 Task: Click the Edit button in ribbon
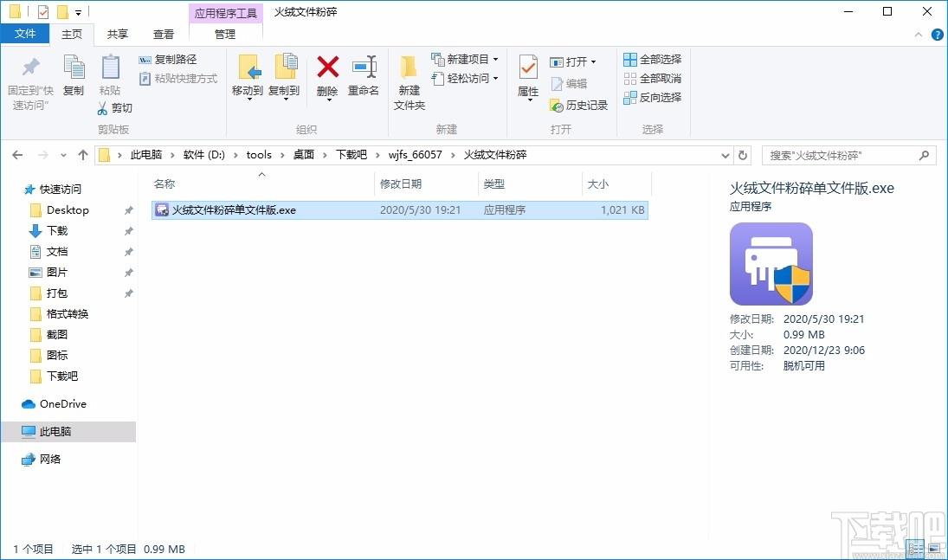point(569,83)
